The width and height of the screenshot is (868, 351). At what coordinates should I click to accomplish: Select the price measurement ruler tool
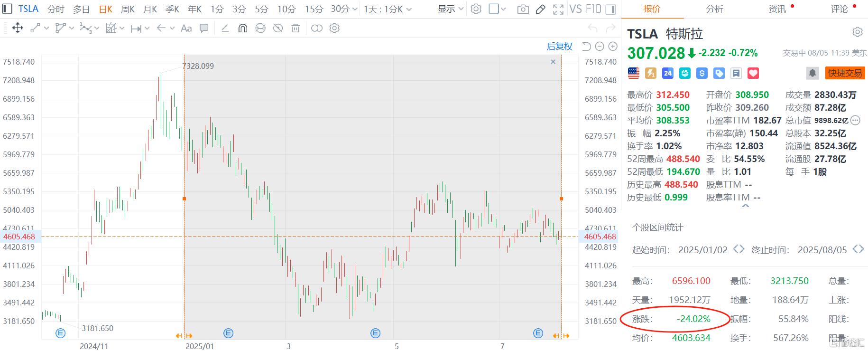click(x=136, y=28)
